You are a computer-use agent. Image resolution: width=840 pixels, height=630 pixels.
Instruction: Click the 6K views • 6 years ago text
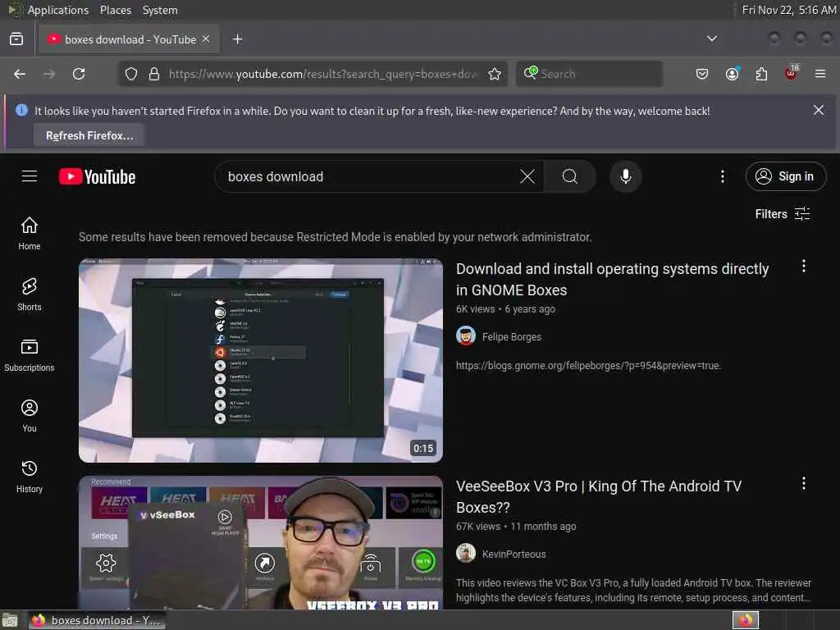[505, 309]
